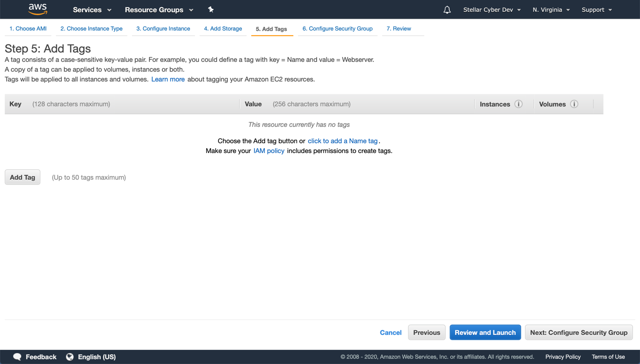The height and width of the screenshot is (364, 640).
Task: Open the Support dropdown menu
Action: 596,10
